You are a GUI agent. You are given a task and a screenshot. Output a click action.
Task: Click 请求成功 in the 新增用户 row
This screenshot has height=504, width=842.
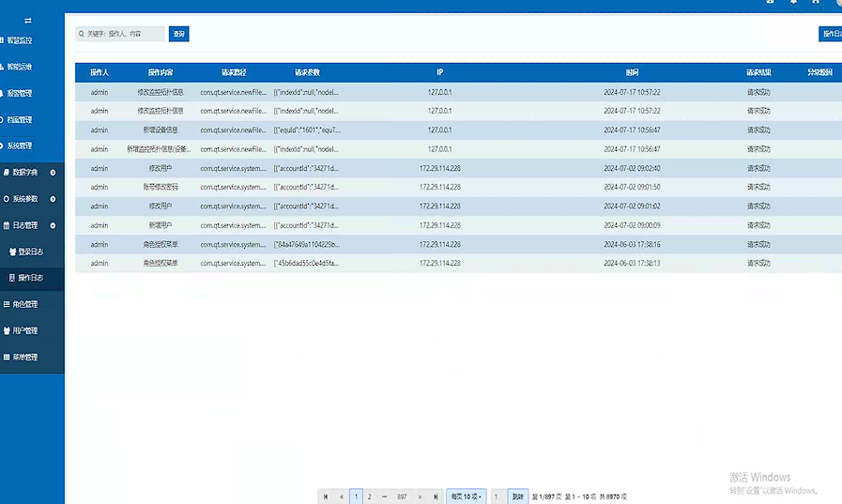click(758, 225)
